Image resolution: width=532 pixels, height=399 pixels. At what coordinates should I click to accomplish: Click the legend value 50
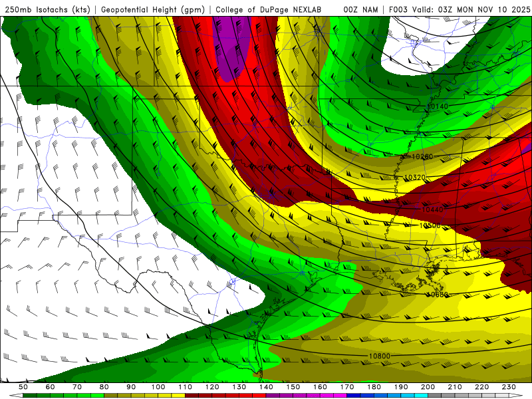click(23, 387)
